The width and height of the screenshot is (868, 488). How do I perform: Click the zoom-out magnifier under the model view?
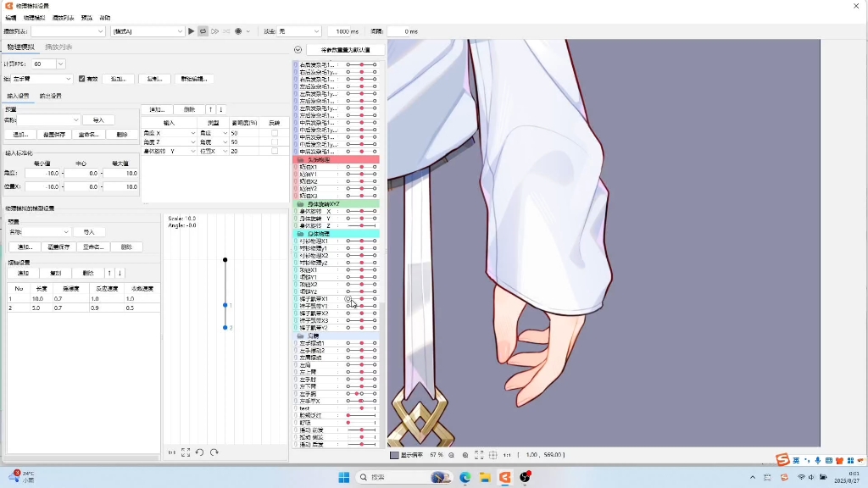[451, 455]
